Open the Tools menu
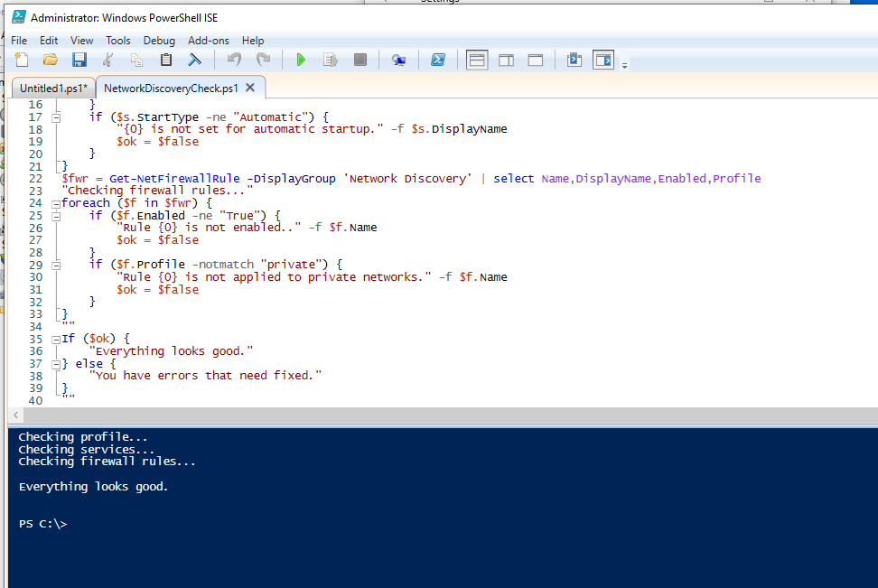Image resolution: width=878 pixels, height=588 pixels. (118, 41)
